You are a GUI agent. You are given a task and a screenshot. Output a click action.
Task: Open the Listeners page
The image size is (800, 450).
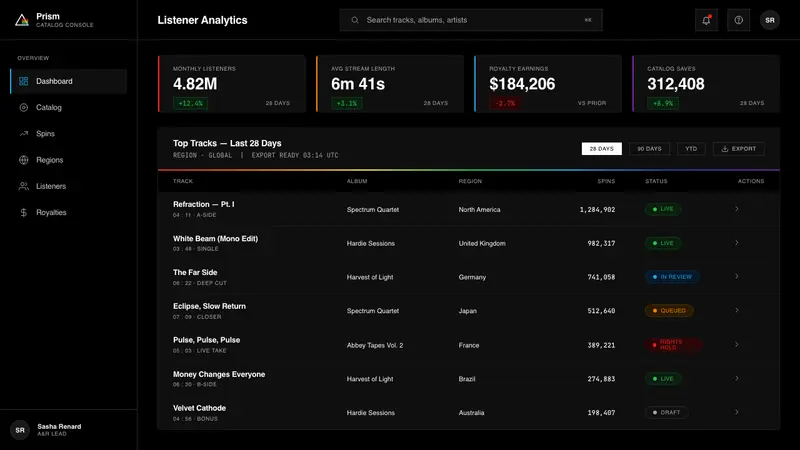tap(68, 186)
